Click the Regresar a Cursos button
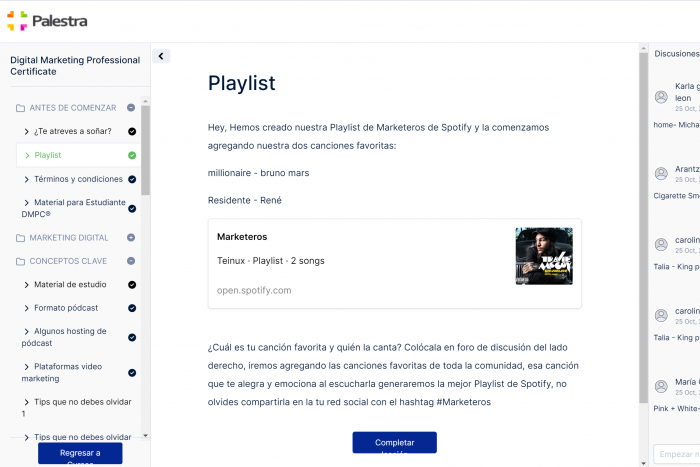Screen dimensions: 700x467 pos(80,454)
